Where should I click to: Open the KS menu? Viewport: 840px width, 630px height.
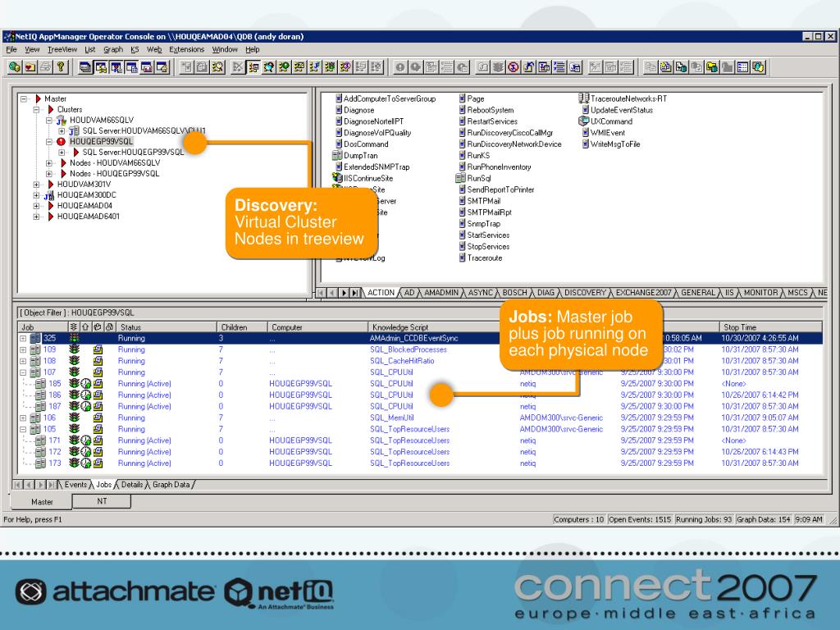(x=135, y=49)
